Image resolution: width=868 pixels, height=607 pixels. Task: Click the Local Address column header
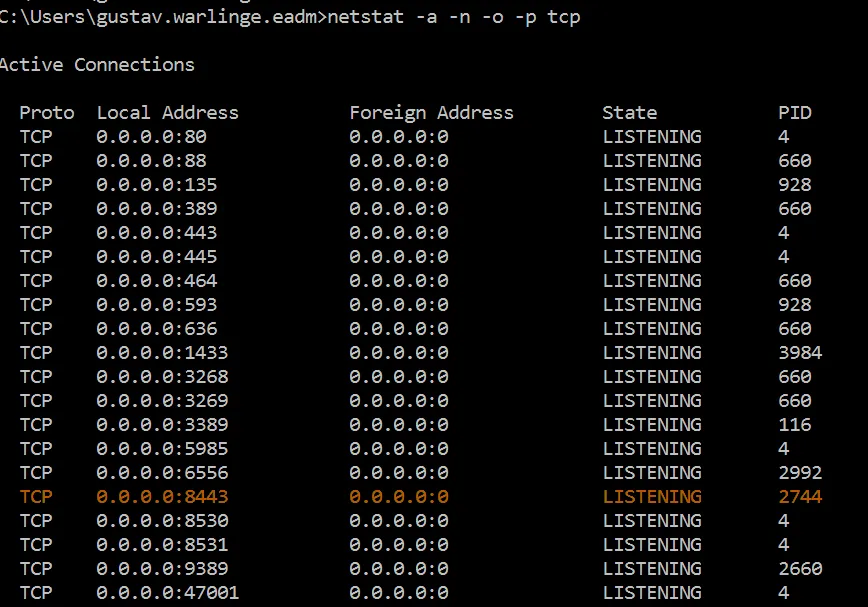pyautogui.click(x=167, y=112)
